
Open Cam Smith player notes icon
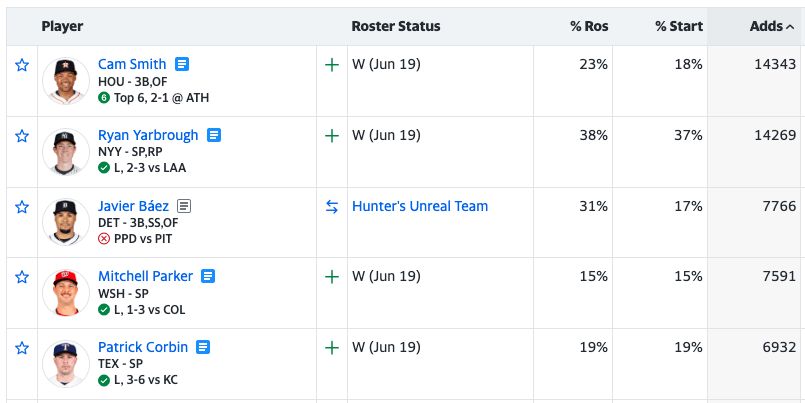(182, 64)
